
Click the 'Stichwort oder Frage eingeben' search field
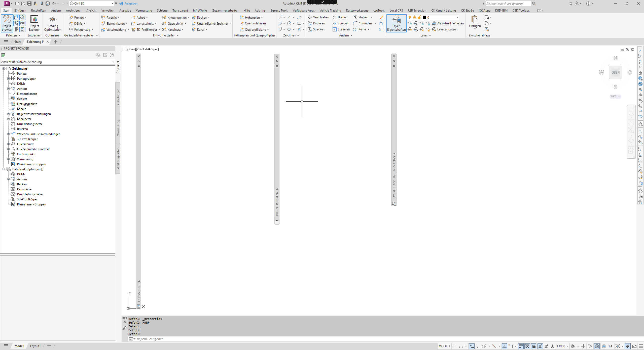point(508,4)
